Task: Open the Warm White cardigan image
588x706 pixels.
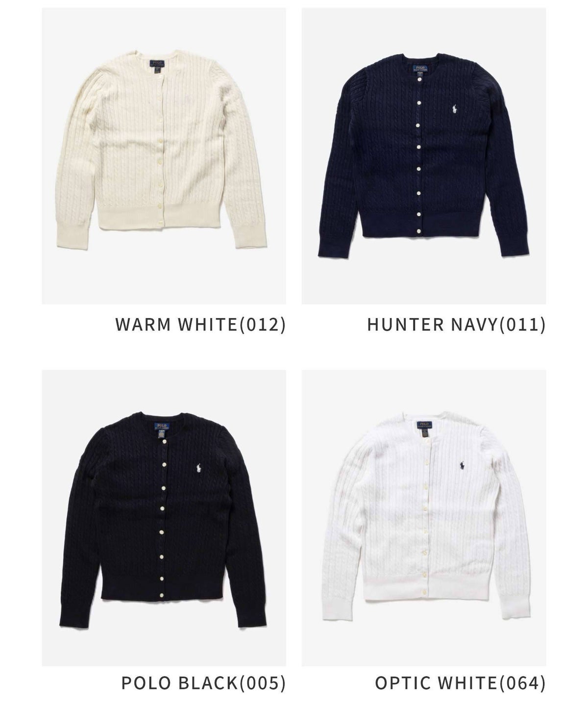Action: point(164,156)
